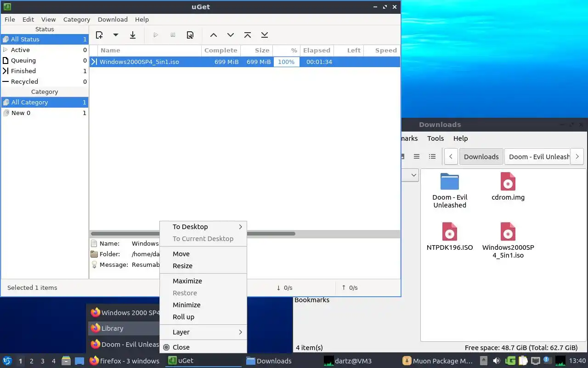Select the 'New 0' category

(x=45, y=113)
